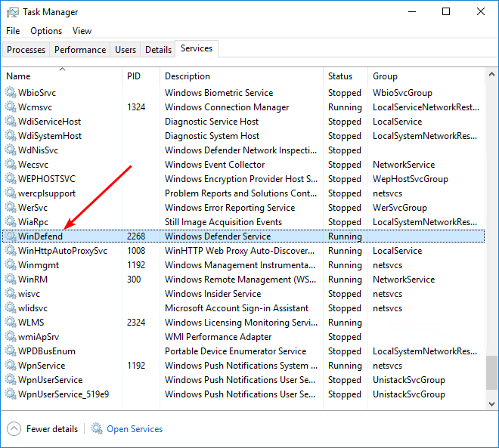Collapse view with Fewer details
499x448 pixels.
coord(42,429)
